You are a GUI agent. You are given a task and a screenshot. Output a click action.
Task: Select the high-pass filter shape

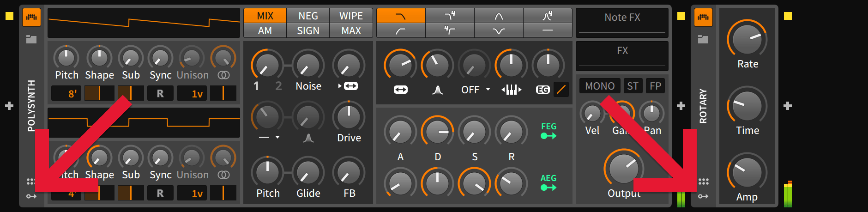pos(401,30)
